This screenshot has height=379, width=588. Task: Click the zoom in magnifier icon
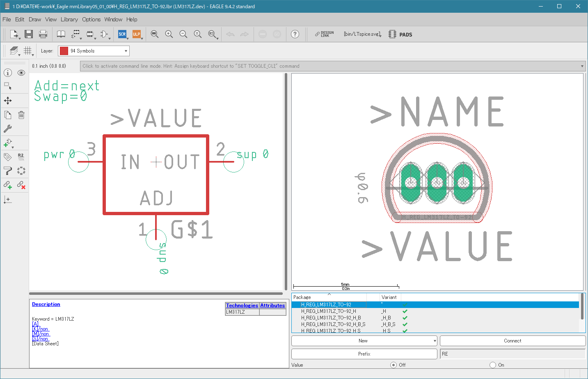[x=169, y=34]
